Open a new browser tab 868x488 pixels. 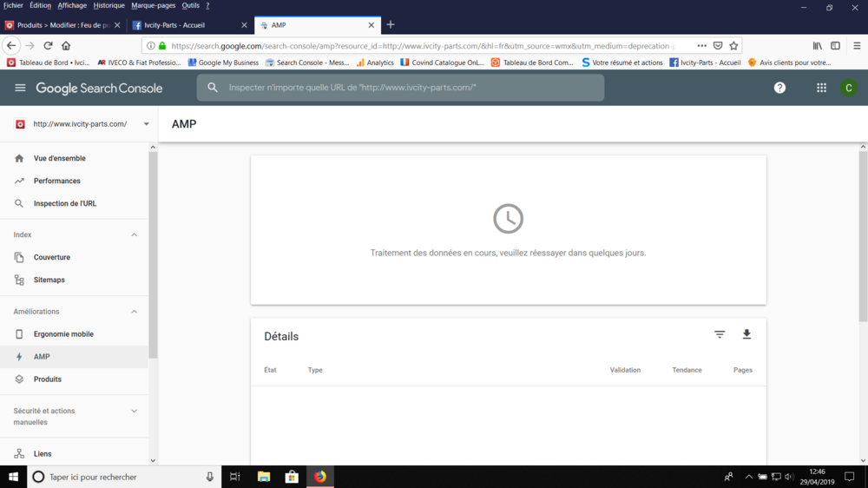pos(391,24)
